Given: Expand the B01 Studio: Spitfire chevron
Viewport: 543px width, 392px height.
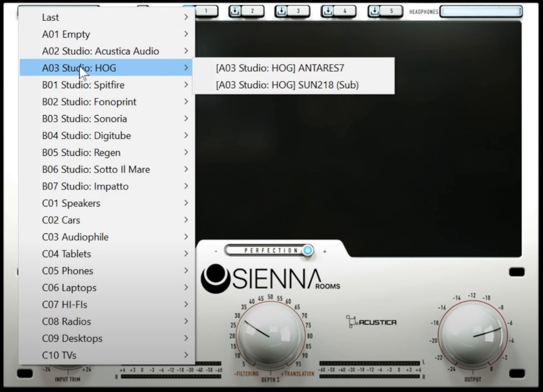Looking at the screenshot, I should (186, 85).
